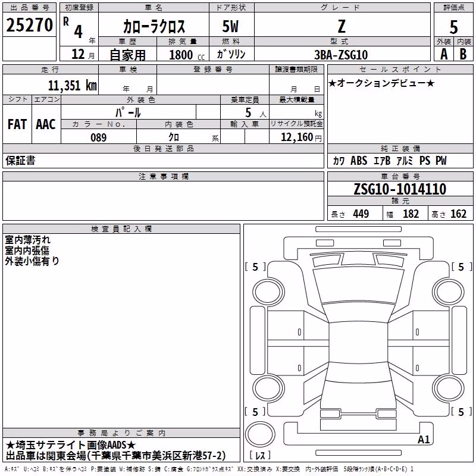476x476 pixels.
Task: Click the venue line 出品車は関東会場
Action: [x=115, y=456]
